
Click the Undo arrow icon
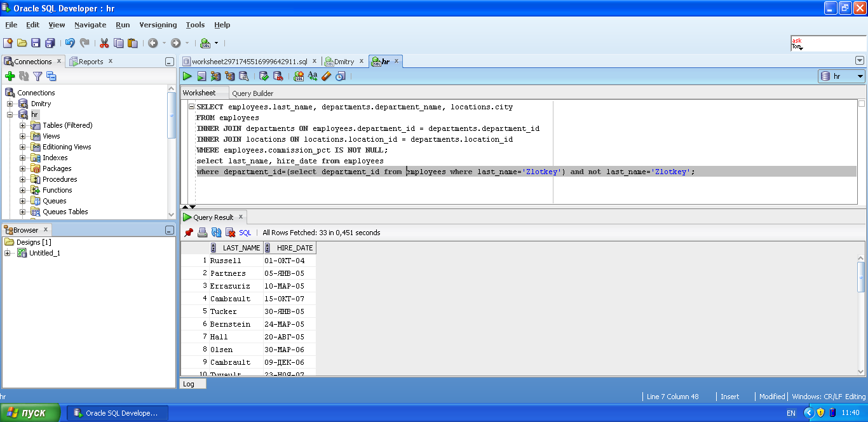(70, 43)
